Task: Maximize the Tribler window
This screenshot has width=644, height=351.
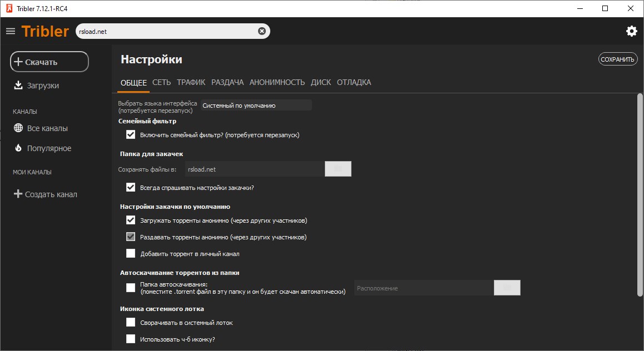Action: pyautogui.click(x=605, y=8)
